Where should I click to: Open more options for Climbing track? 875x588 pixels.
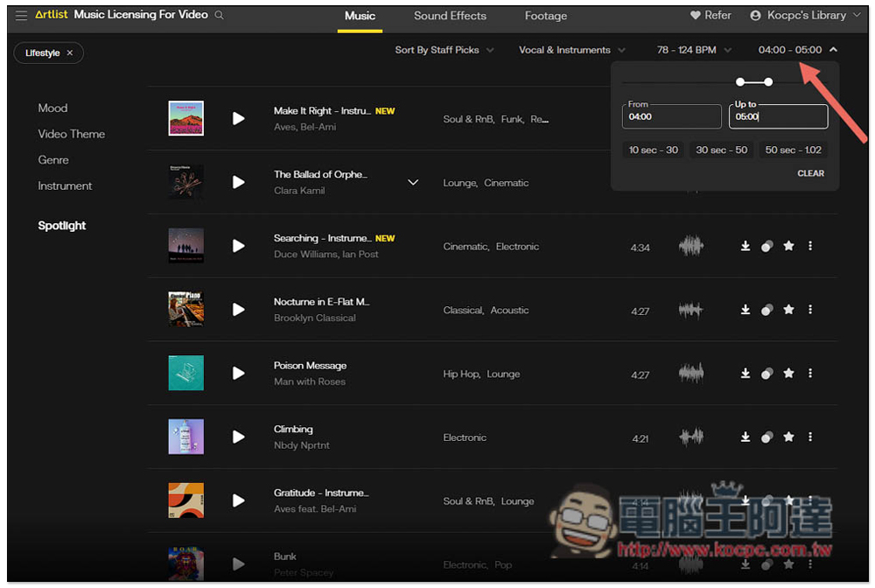[810, 437]
